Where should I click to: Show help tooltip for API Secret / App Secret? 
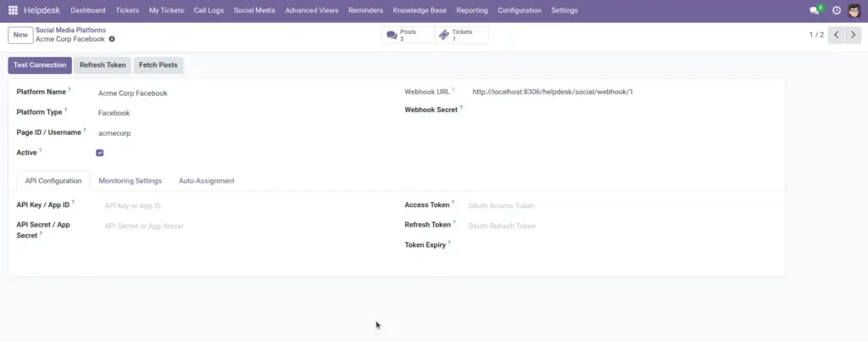(x=41, y=233)
